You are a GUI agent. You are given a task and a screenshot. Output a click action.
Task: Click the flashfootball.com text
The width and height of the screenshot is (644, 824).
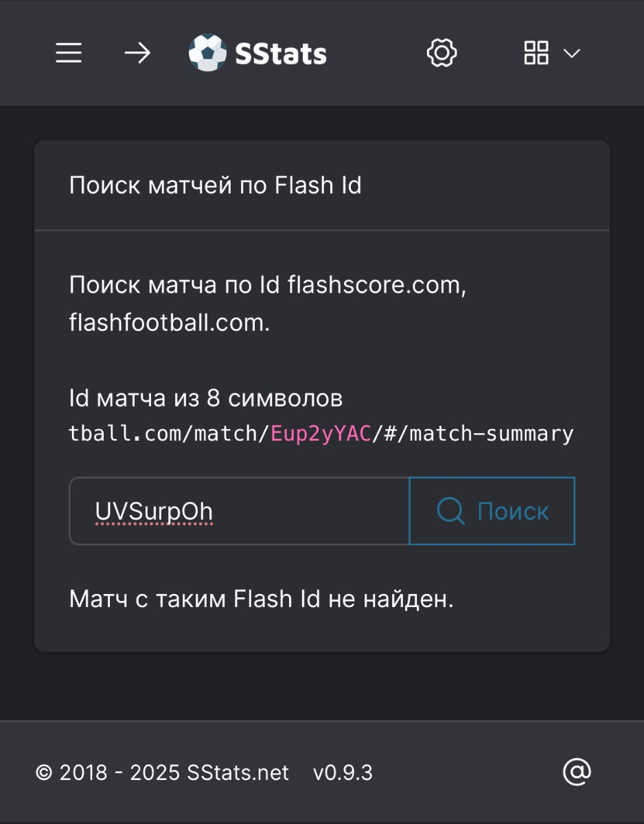170,322
